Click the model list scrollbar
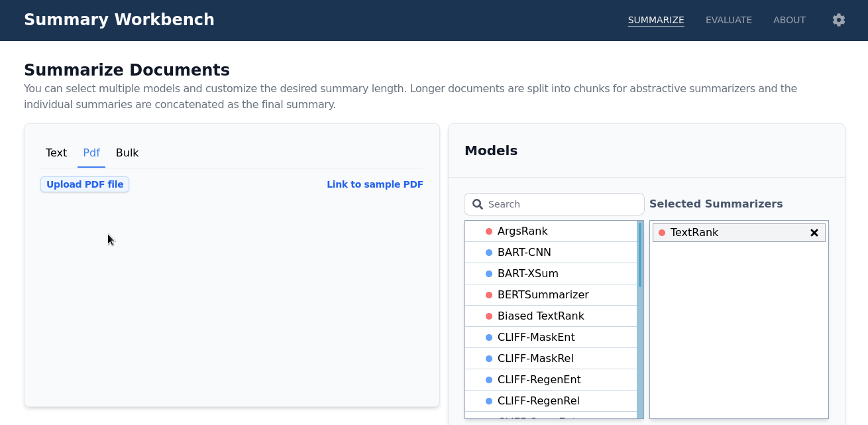 tap(640, 320)
